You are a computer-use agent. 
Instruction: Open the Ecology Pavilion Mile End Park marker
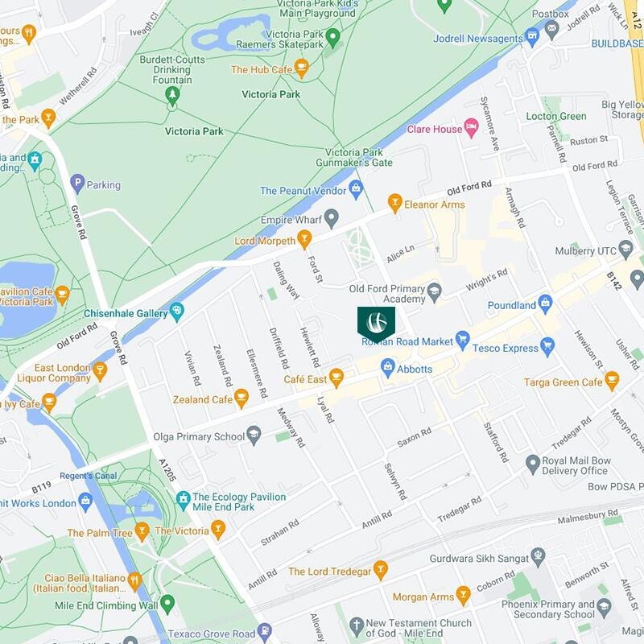click(184, 501)
